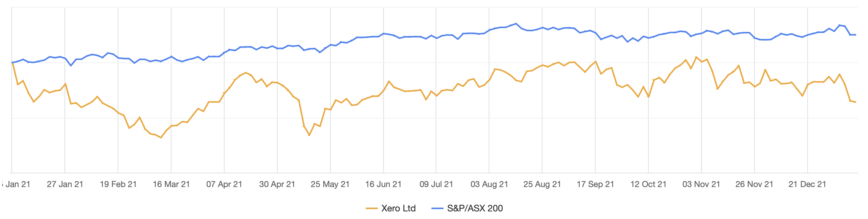Click the 07 Apr 21 date label
The image size is (868, 219).
224,184
